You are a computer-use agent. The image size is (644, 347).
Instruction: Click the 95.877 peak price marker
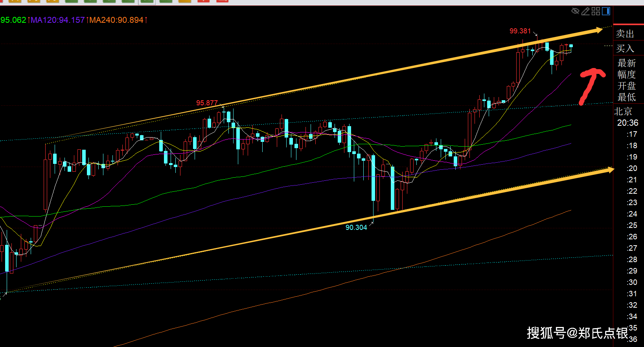(207, 103)
